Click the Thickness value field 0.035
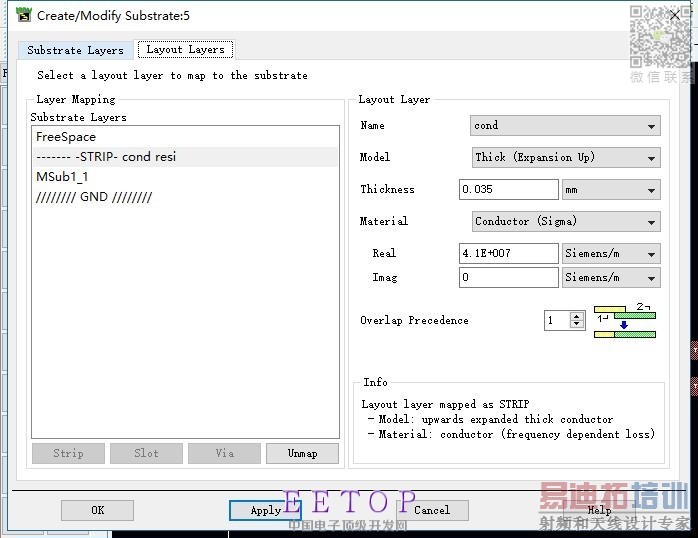 pos(508,190)
